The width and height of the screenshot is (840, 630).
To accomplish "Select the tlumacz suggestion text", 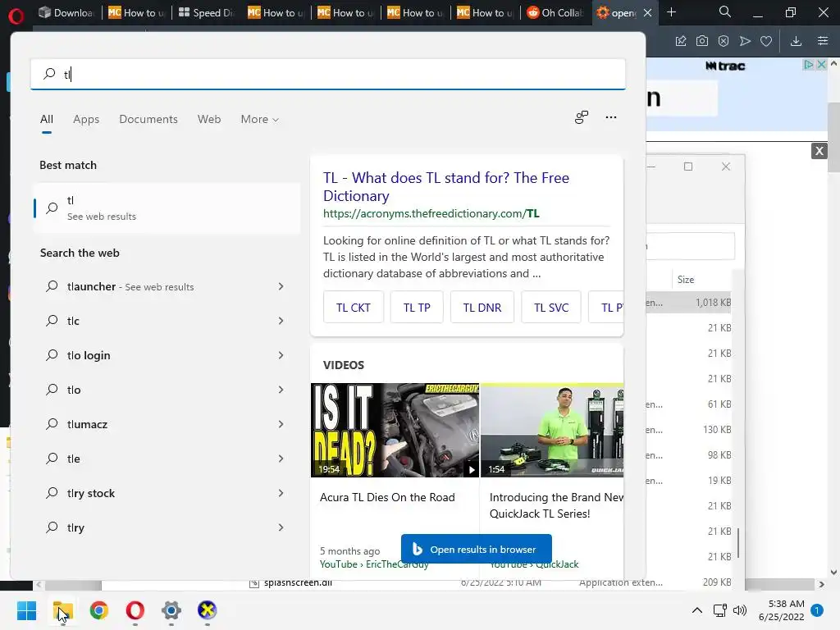I will click(x=87, y=424).
